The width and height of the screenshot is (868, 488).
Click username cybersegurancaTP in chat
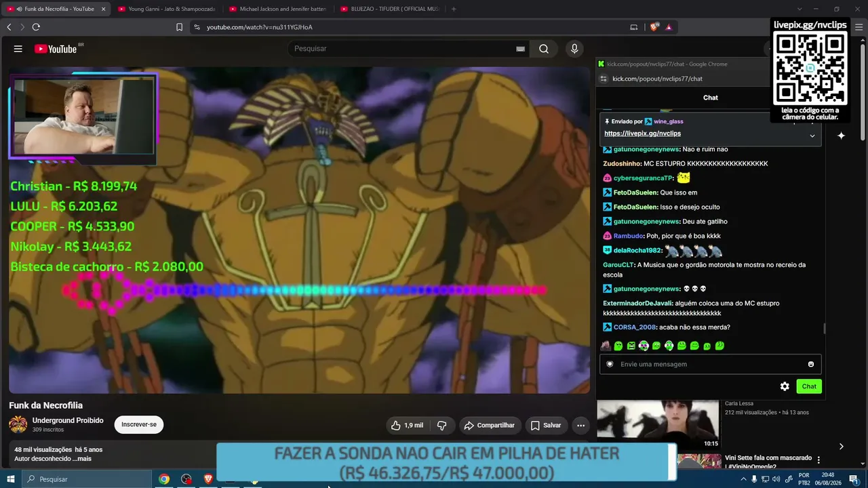(x=643, y=178)
